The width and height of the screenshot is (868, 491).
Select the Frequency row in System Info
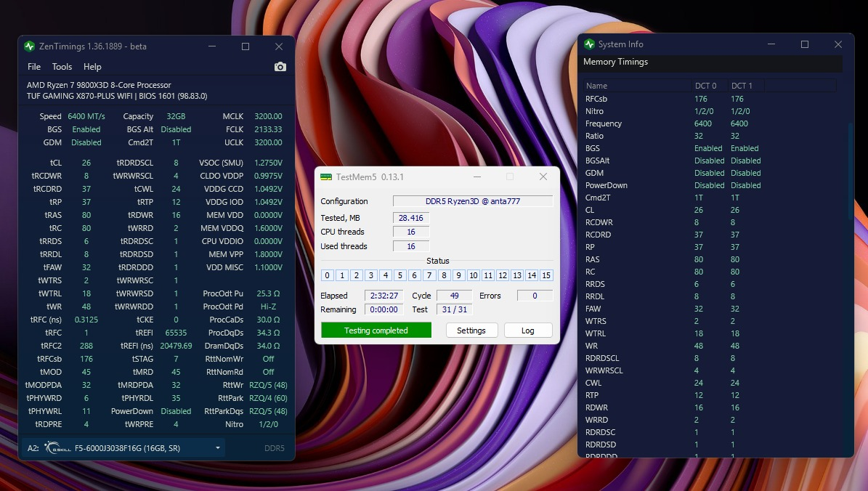[x=710, y=123]
